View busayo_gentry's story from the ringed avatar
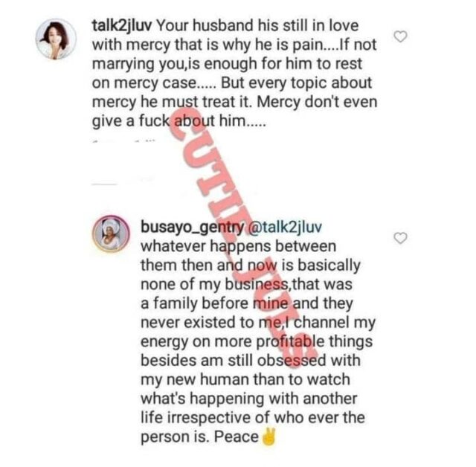Image resolution: width=476 pixels, height=467 pixels. tap(111, 234)
